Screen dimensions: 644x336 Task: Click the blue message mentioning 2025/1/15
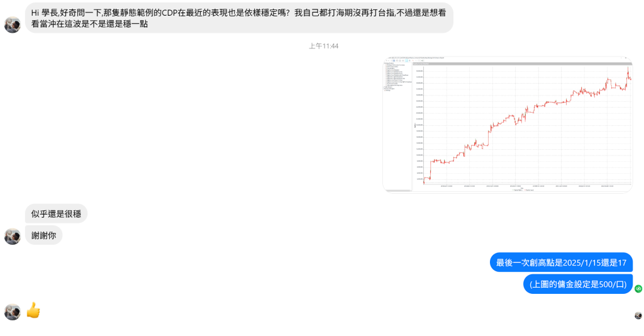[x=561, y=262]
